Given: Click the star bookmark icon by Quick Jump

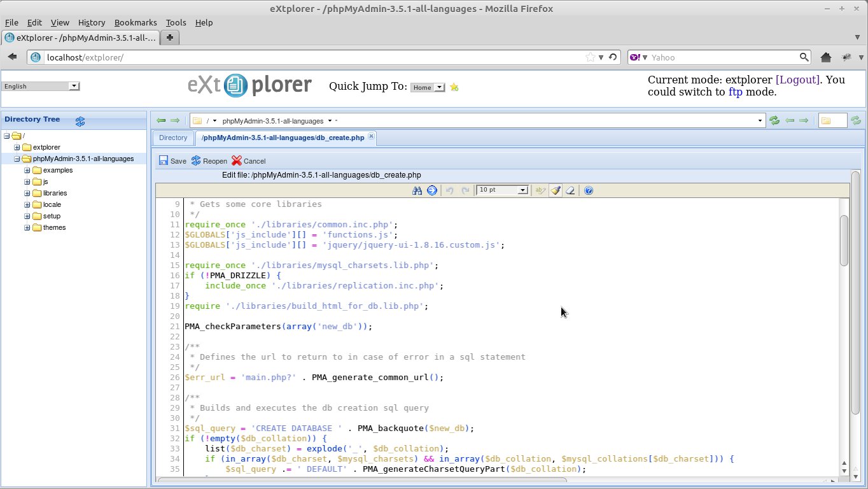Looking at the screenshot, I should (454, 87).
